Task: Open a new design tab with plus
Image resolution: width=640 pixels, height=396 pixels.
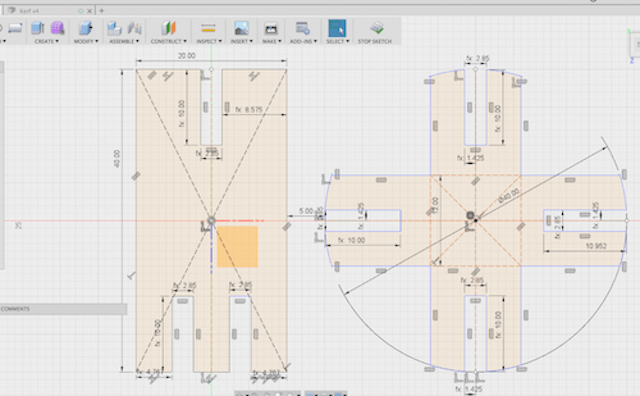Action: click(102, 11)
